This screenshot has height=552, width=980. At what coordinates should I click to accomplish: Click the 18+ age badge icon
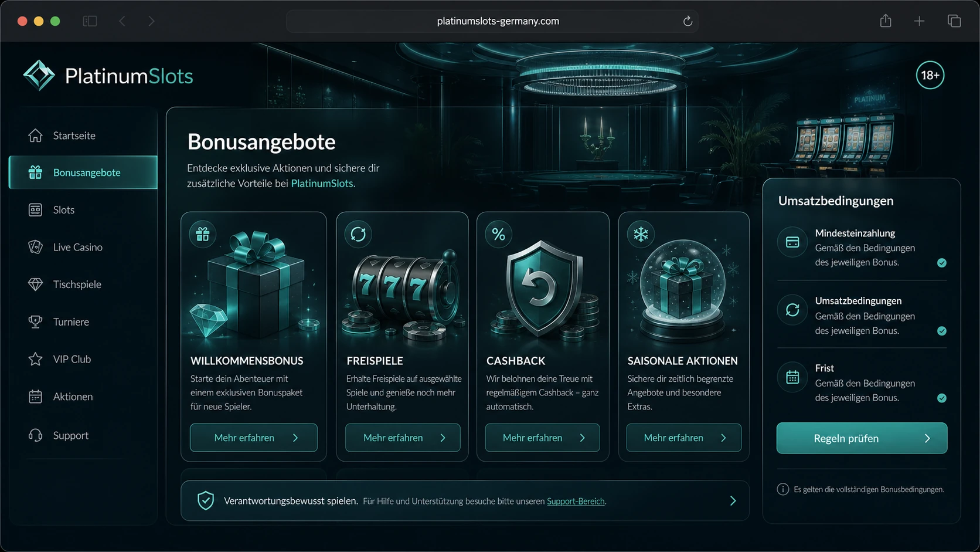pos(930,75)
